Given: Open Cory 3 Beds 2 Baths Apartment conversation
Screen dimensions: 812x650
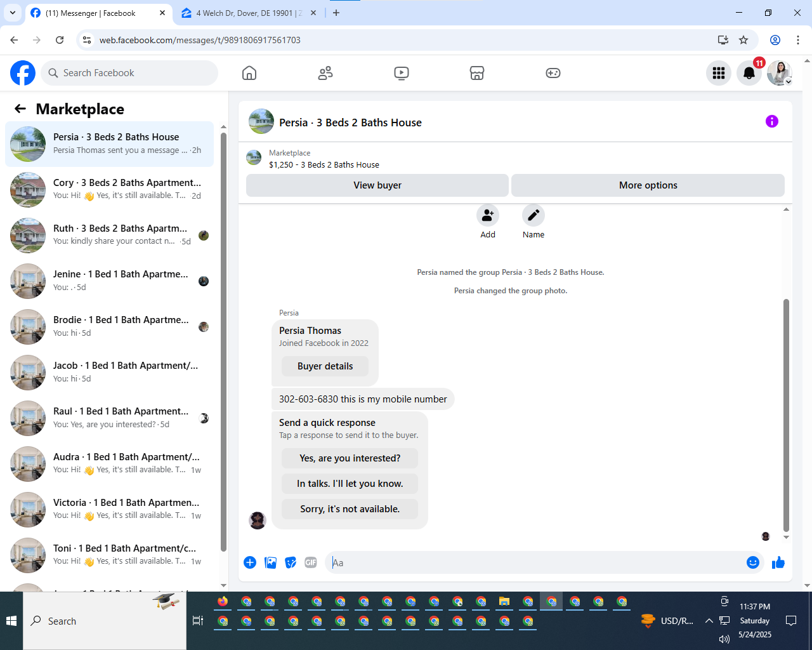Looking at the screenshot, I should pyautogui.click(x=109, y=190).
